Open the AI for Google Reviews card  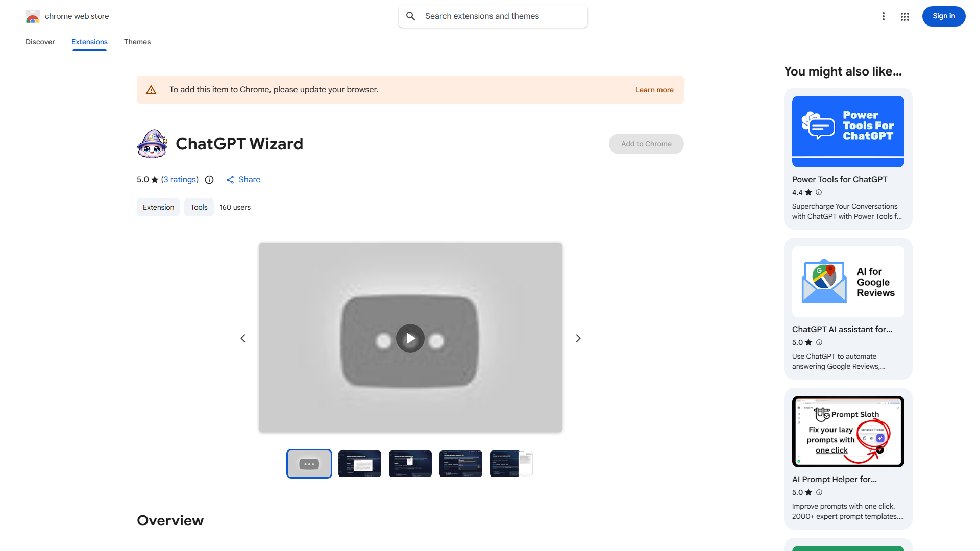click(x=848, y=308)
